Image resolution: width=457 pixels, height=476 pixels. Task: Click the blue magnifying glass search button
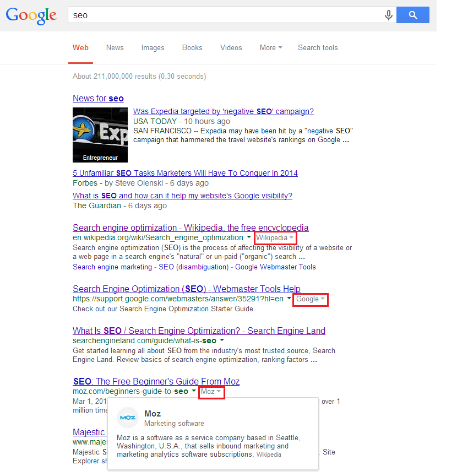point(412,15)
